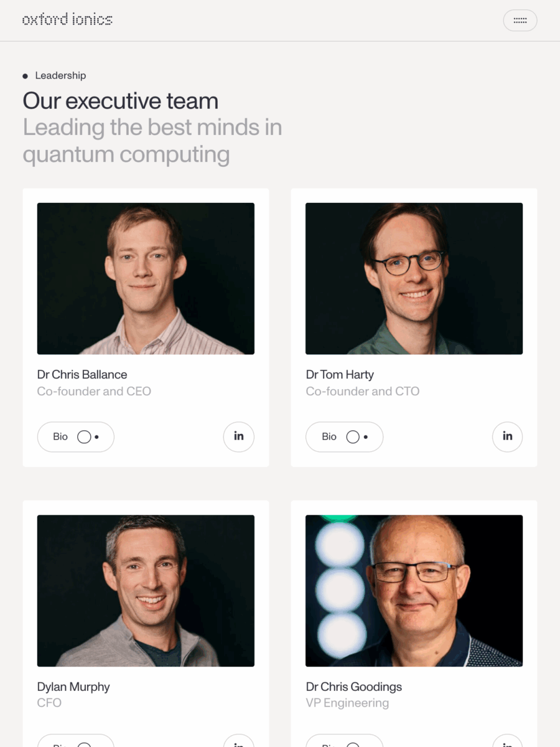Click the Dr Tom Harty name text
Screen dimensions: 560x747
click(x=340, y=375)
